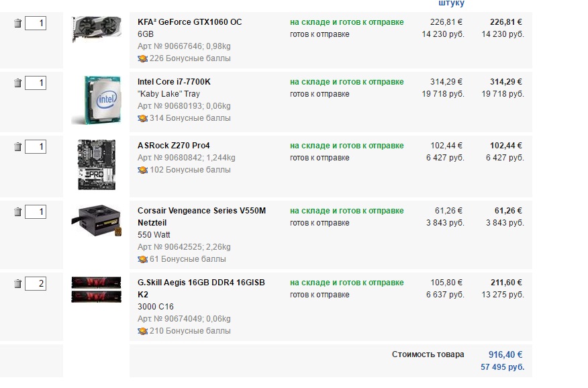Delete the KFA² GeForce GTX1060 from cart

pyautogui.click(x=17, y=23)
